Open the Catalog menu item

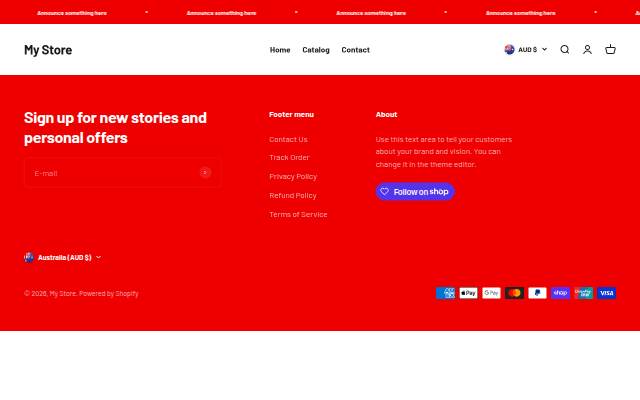pos(316,50)
